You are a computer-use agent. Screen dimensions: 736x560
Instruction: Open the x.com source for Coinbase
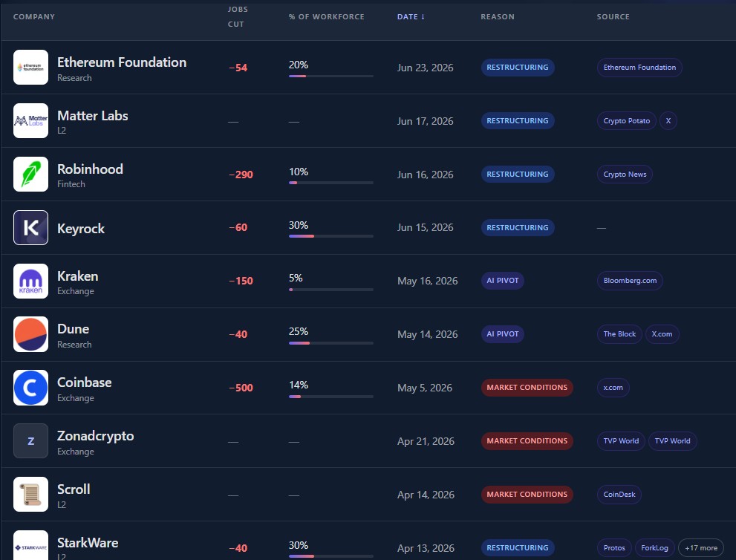(613, 388)
